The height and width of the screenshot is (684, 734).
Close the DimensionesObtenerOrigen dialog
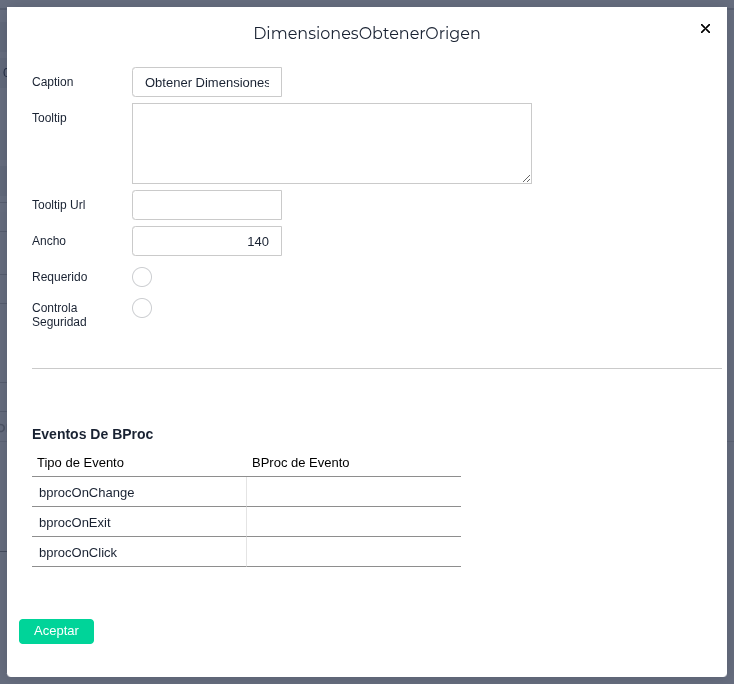[705, 29]
